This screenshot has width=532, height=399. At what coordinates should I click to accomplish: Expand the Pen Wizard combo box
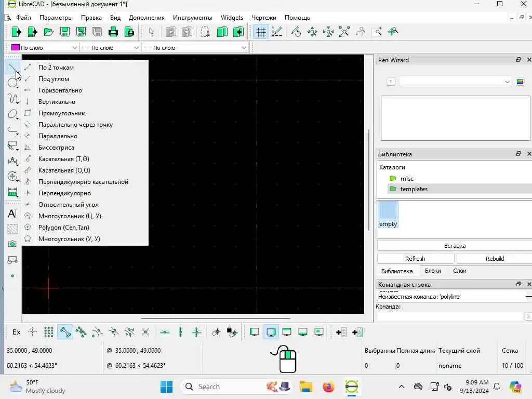(455, 82)
